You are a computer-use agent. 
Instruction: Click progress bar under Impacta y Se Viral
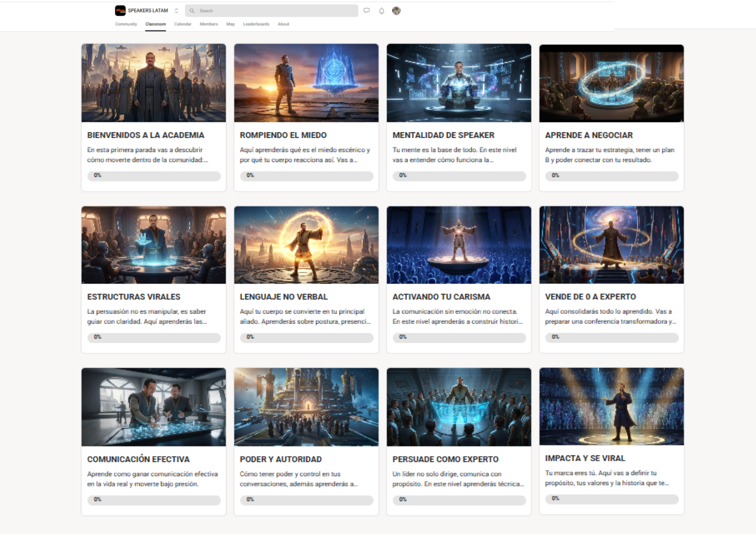(612, 499)
